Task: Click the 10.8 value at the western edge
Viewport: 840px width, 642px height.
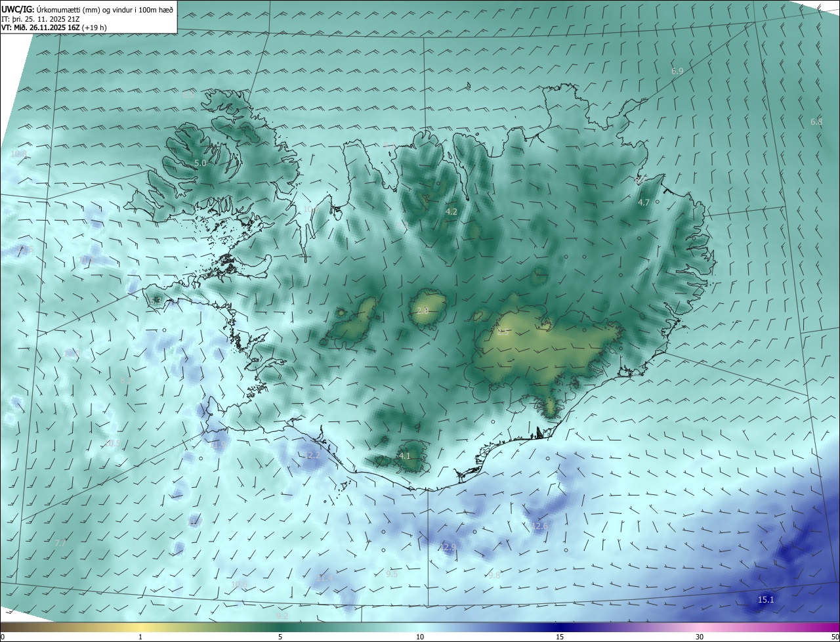Action: 18,154
